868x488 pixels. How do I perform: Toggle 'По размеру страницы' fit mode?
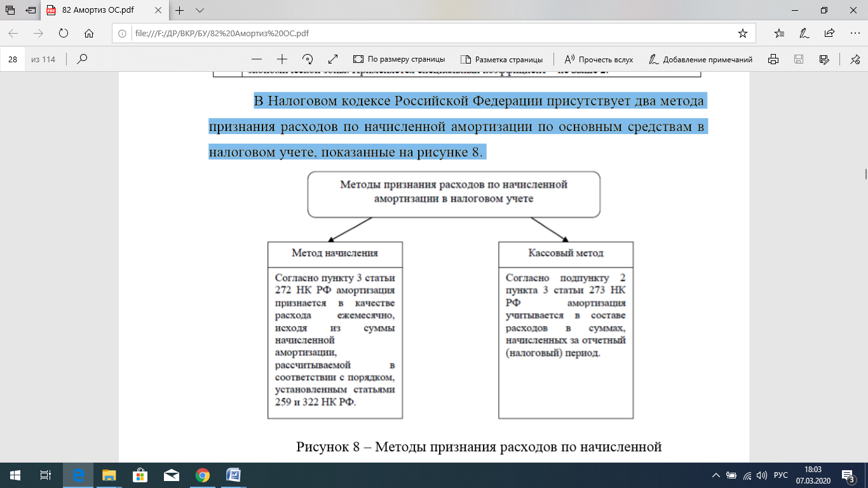399,59
